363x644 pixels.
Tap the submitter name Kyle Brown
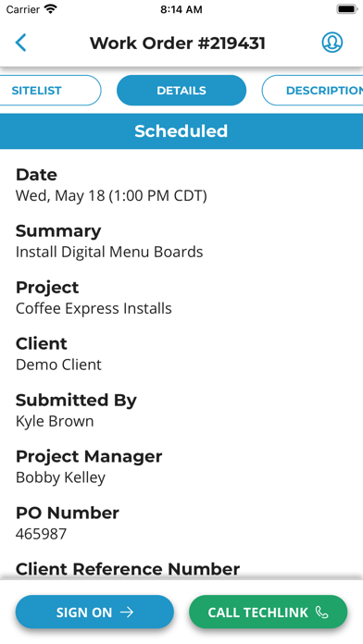tap(55, 421)
